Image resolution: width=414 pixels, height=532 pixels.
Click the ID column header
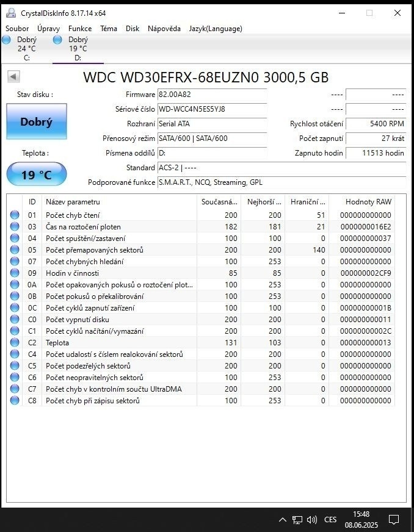coord(32,202)
